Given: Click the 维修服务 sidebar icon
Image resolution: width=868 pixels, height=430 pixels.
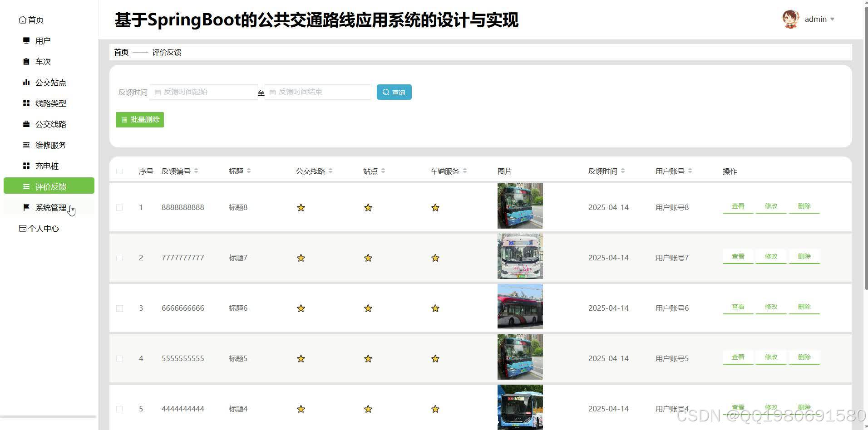Looking at the screenshot, I should [26, 145].
